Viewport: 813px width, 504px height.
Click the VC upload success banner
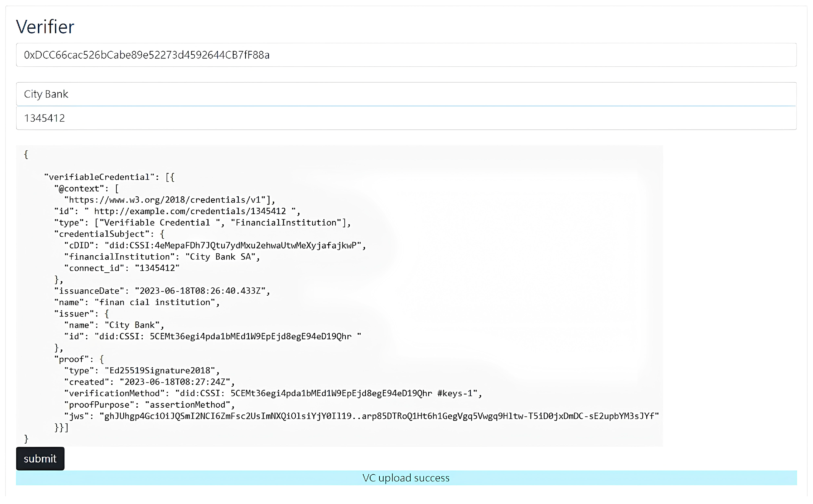click(x=406, y=478)
